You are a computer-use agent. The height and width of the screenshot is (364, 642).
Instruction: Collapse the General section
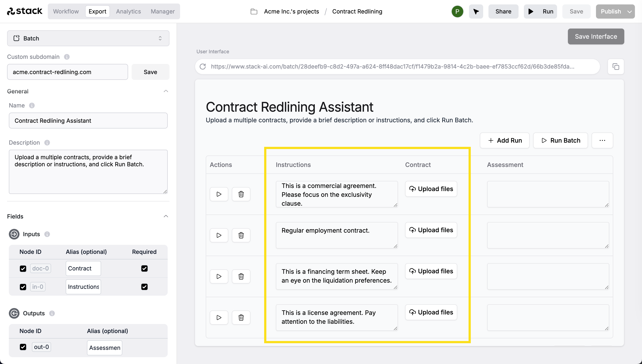[166, 91]
